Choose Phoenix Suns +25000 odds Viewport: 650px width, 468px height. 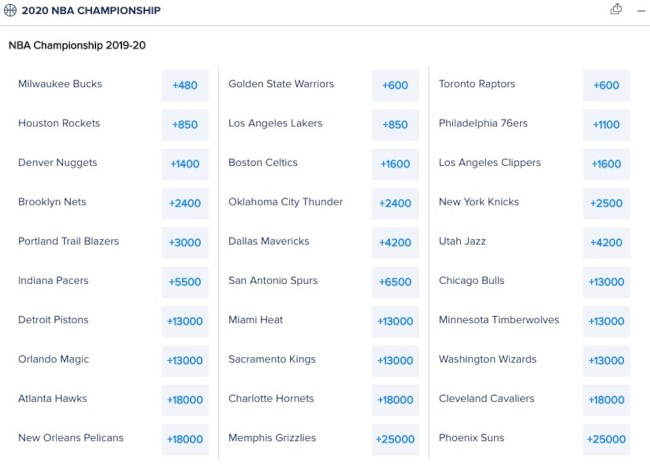pyautogui.click(x=606, y=439)
